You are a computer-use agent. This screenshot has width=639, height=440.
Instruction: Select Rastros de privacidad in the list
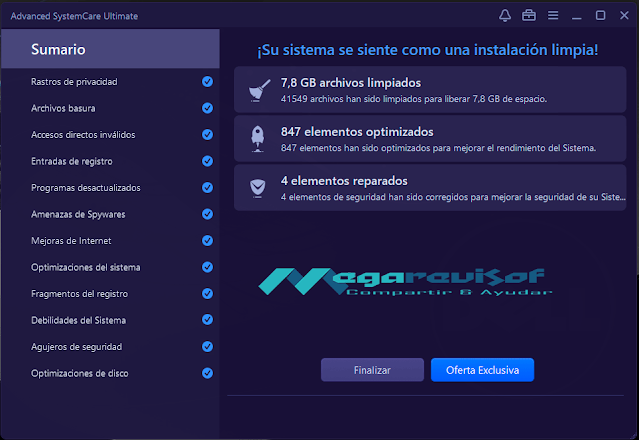coord(74,82)
